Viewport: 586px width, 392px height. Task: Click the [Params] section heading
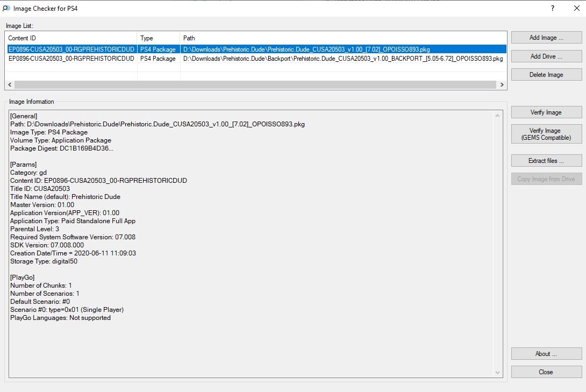[x=23, y=165]
